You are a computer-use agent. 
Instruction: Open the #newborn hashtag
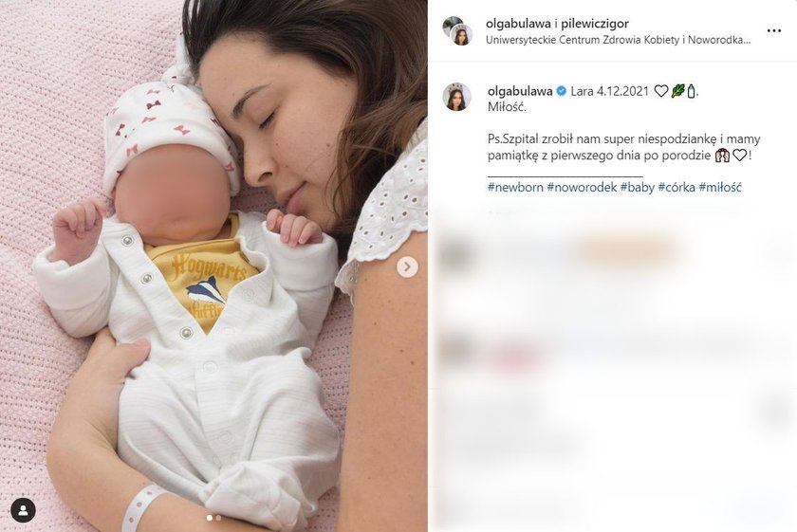coord(515,187)
